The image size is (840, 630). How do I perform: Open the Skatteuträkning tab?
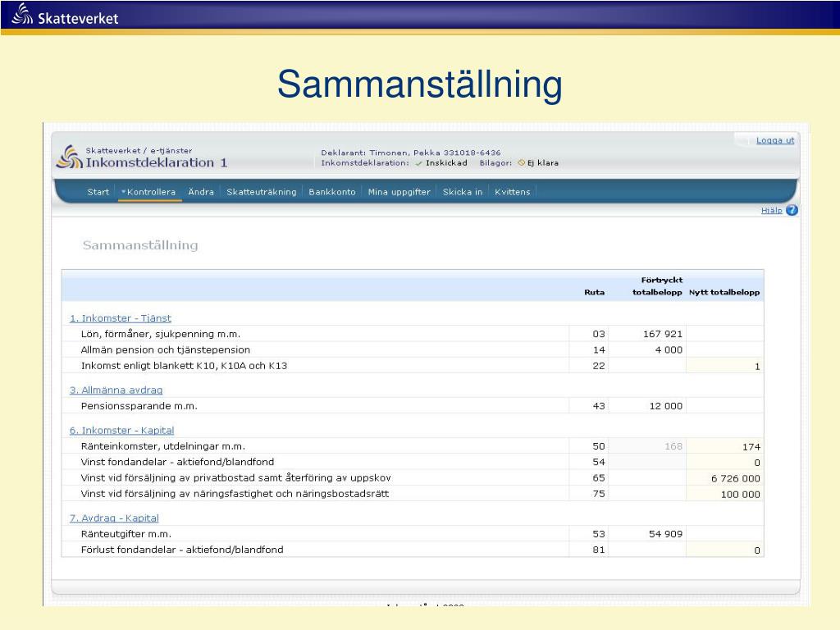pos(262,192)
